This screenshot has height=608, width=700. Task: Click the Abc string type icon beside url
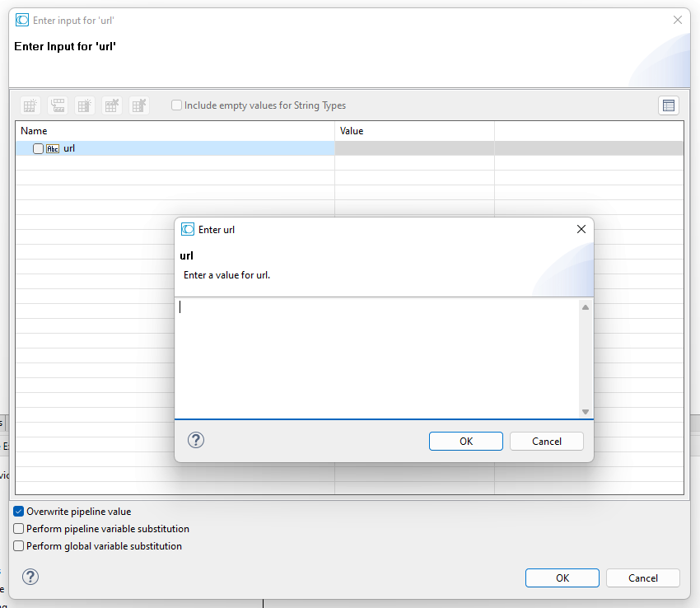(x=52, y=148)
